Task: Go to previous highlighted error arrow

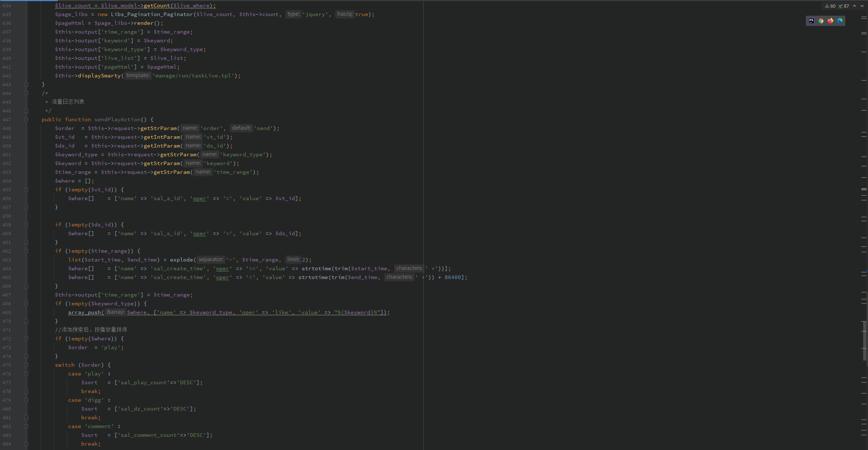Action: tap(854, 6)
